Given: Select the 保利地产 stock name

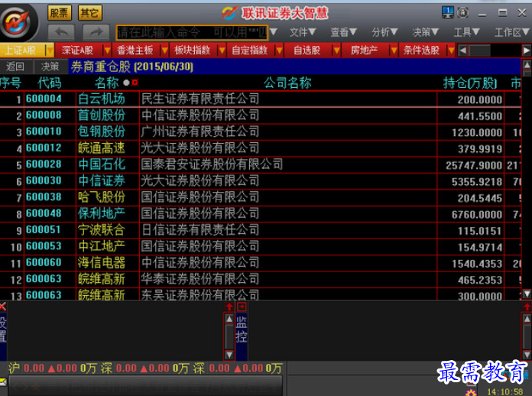Looking at the screenshot, I should (x=102, y=213).
